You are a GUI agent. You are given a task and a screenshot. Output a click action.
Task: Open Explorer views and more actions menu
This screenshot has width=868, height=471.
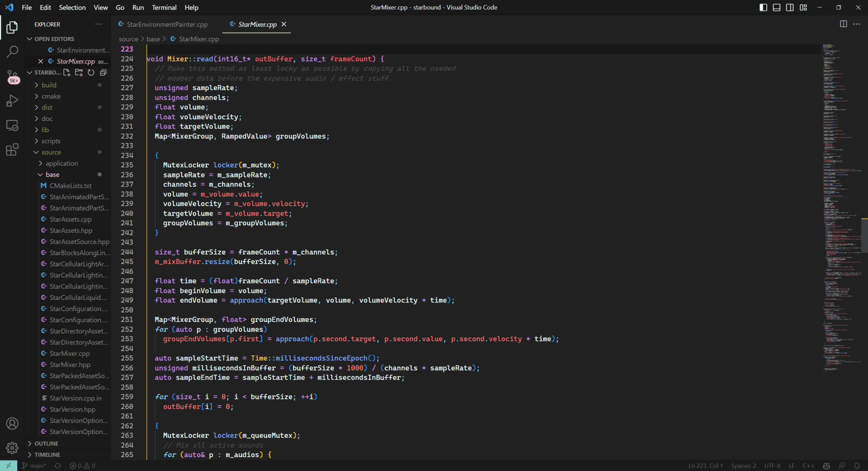[x=99, y=24]
